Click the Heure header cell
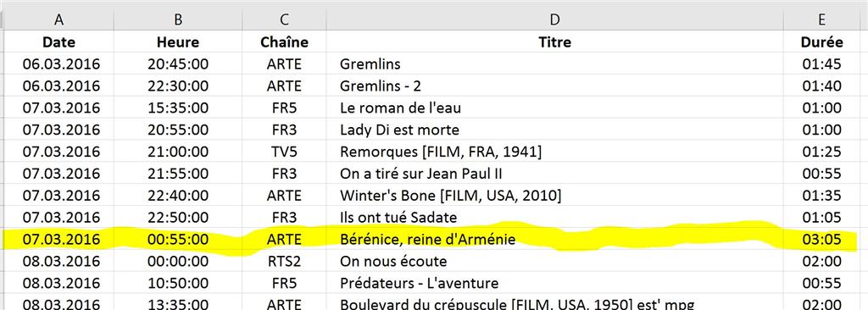 point(178,42)
